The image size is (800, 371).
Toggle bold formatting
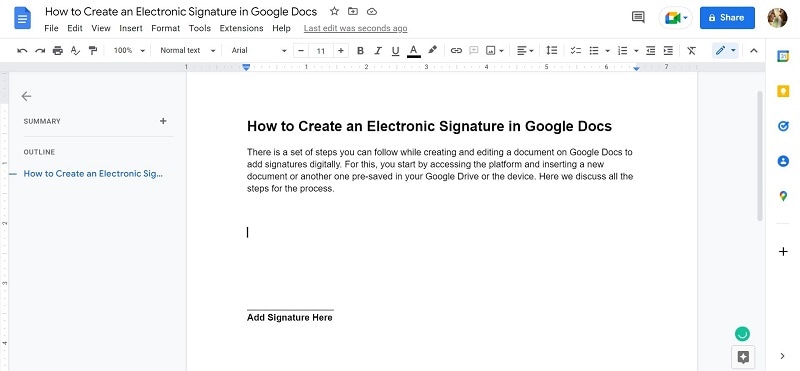coord(360,51)
